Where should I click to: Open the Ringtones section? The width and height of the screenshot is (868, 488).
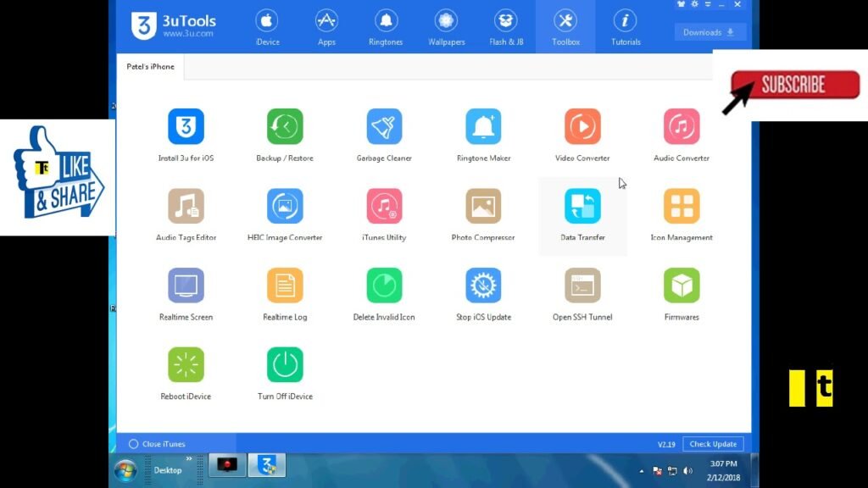(386, 27)
